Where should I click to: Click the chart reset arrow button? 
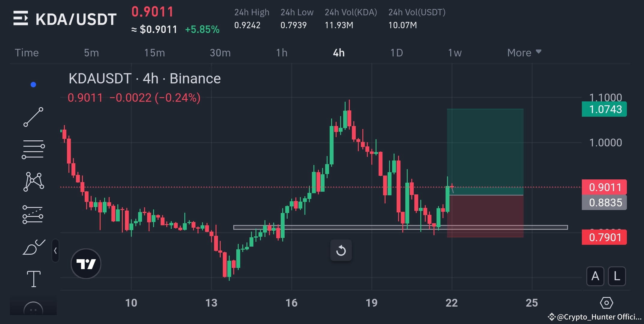341,250
